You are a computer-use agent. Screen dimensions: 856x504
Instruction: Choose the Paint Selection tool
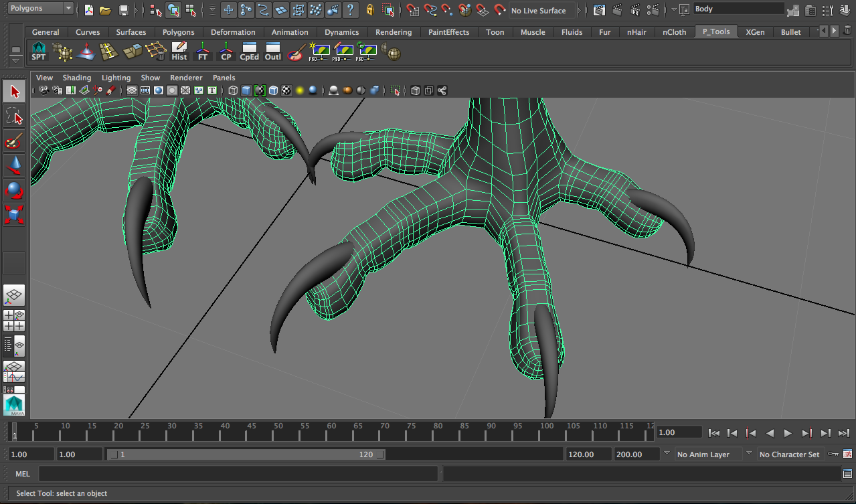15,141
